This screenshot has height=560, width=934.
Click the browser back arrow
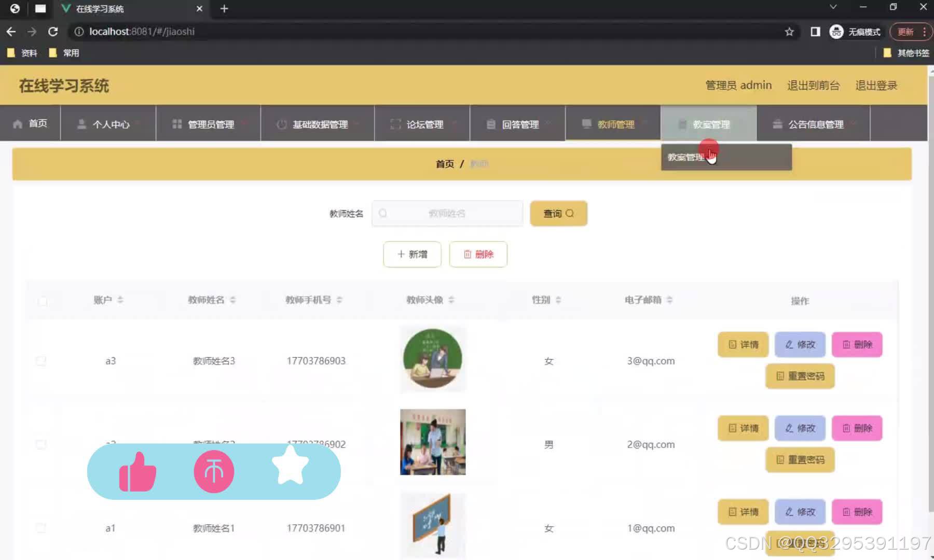tap(11, 32)
